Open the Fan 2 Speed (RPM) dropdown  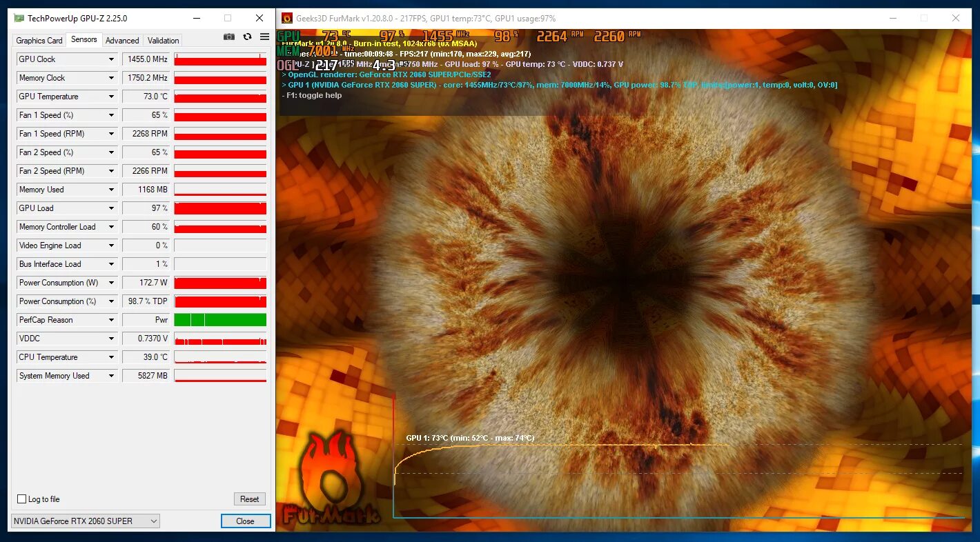[x=111, y=171]
